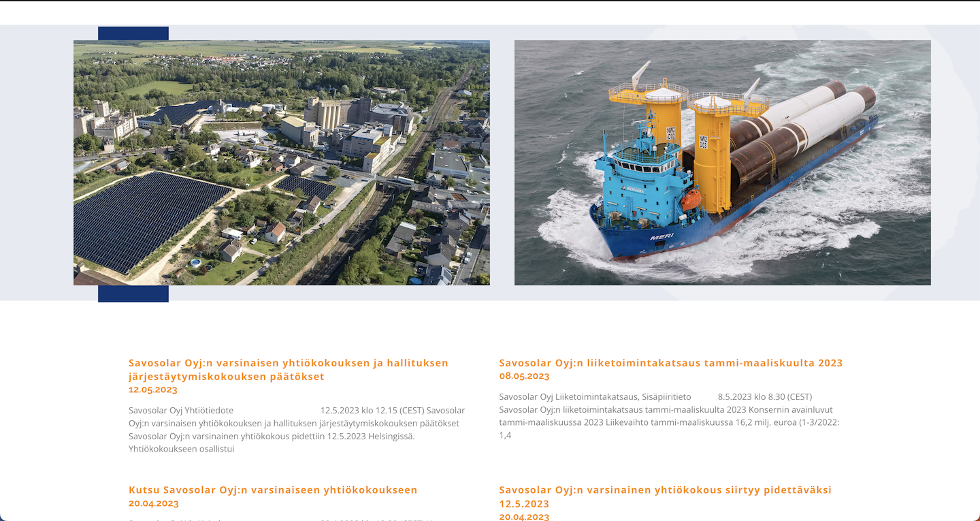
Task: Click blue rectangle above the solar photo
Action: (133, 33)
